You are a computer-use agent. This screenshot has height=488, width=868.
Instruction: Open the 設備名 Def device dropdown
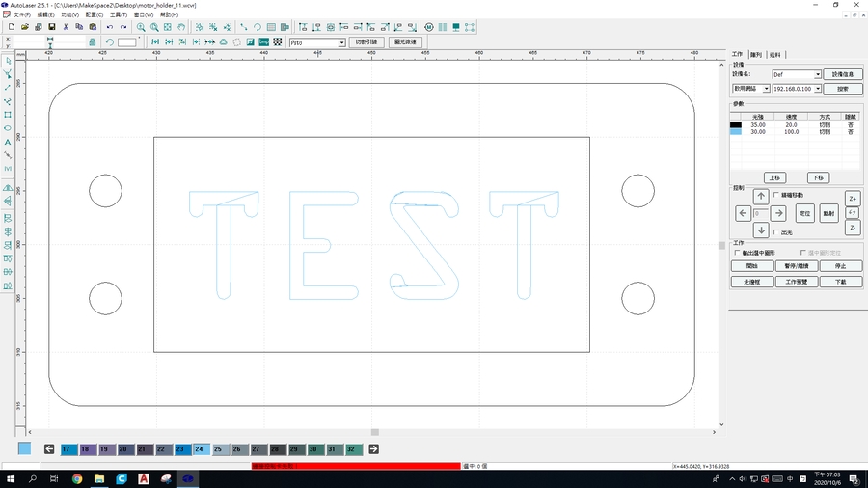pyautogui.click(x=817, y=74)
